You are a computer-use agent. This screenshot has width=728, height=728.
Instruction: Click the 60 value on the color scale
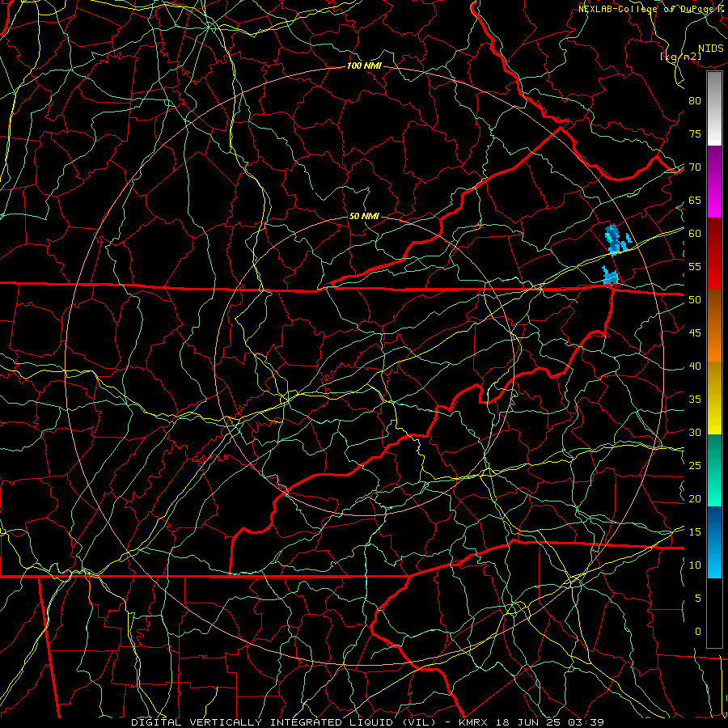[695, 234]
